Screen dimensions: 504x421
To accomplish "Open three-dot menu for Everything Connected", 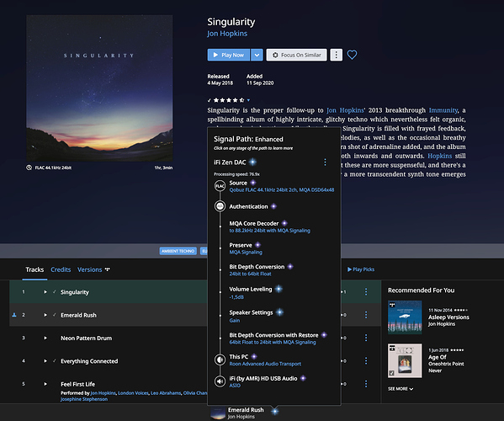I will 366,361.
